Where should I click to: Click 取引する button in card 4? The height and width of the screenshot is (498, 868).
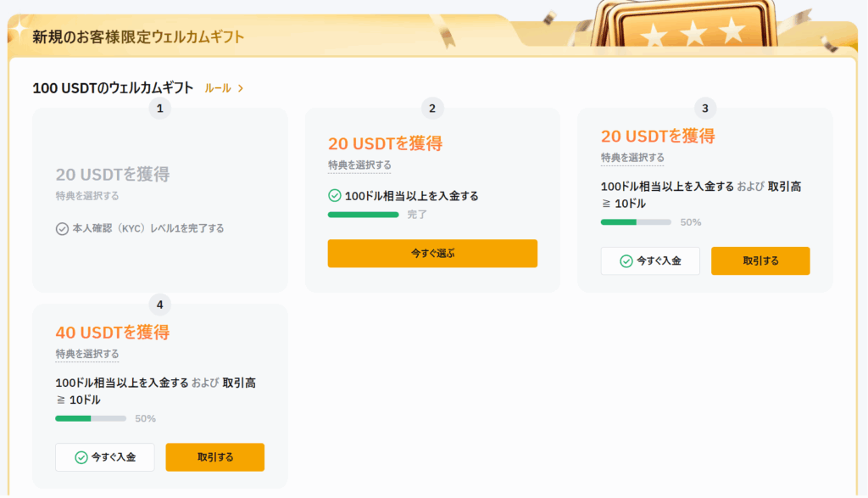point(214,457)
